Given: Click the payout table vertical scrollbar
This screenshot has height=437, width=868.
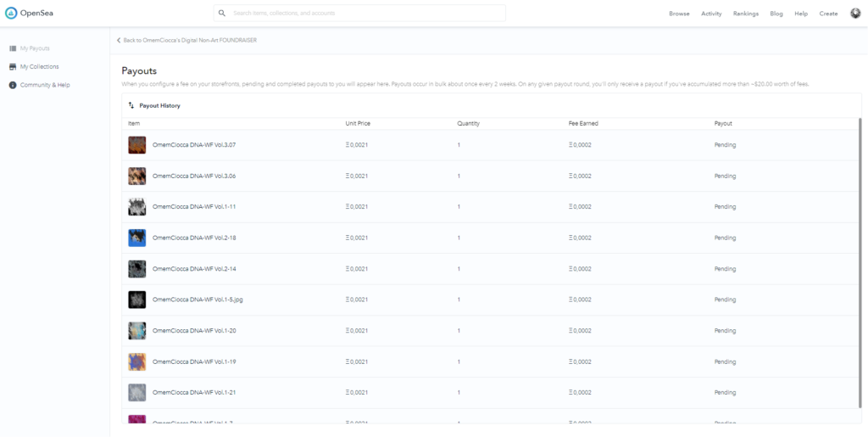Looking at the screenshot, I should click(860, 255).
